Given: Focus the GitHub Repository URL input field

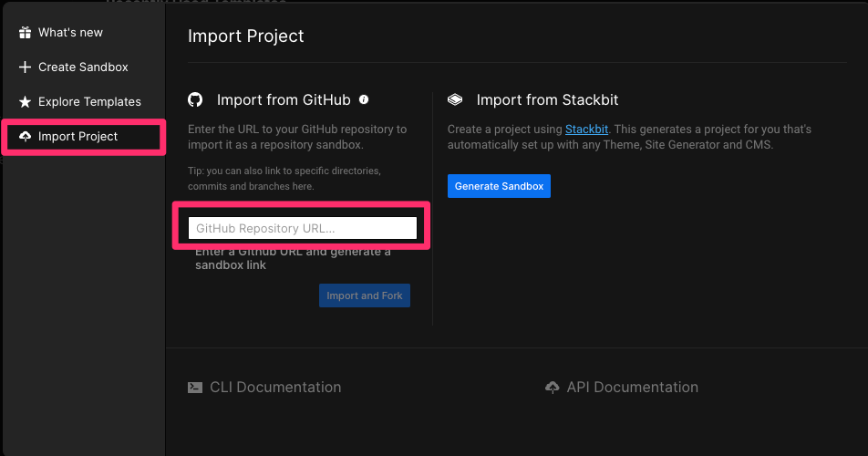Looking at the screenshot, I should click(x=303, y=228).
